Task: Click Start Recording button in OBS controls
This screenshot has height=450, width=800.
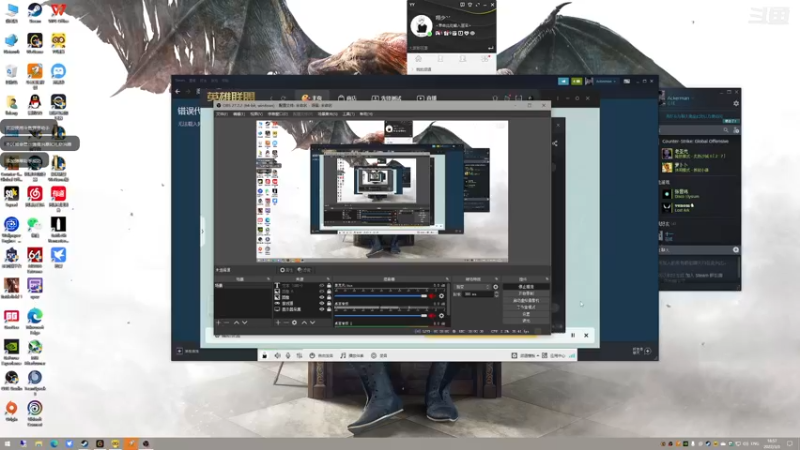Action: [526, 293]
